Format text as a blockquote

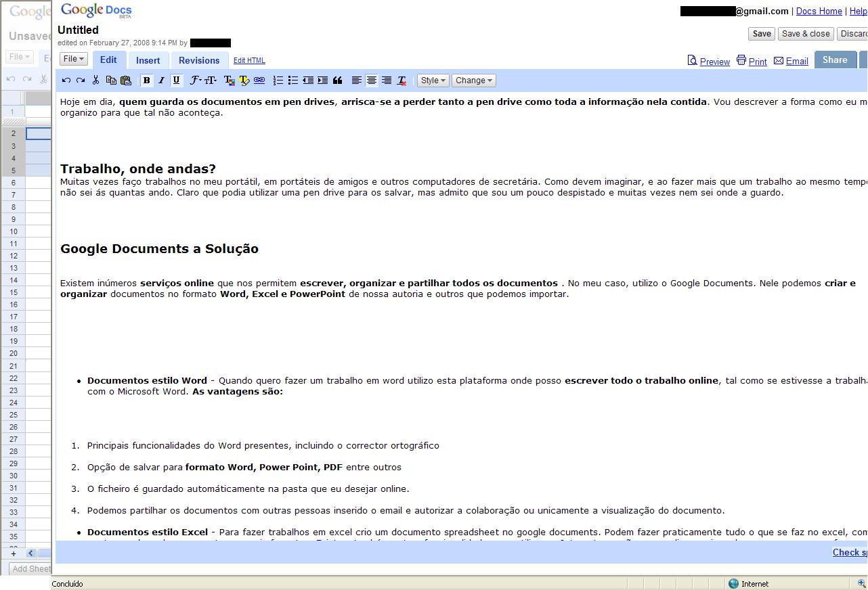point(337,81)
